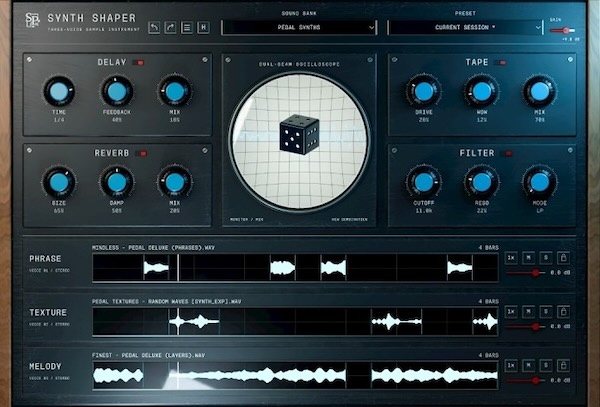Click the master Gain slider

[x=562, y=30]
